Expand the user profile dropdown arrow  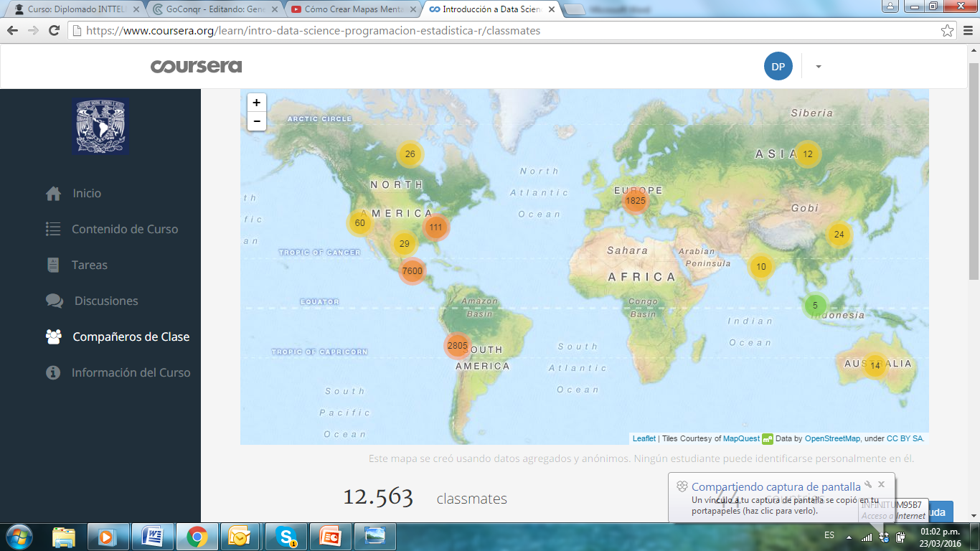(x=819, y=67)
